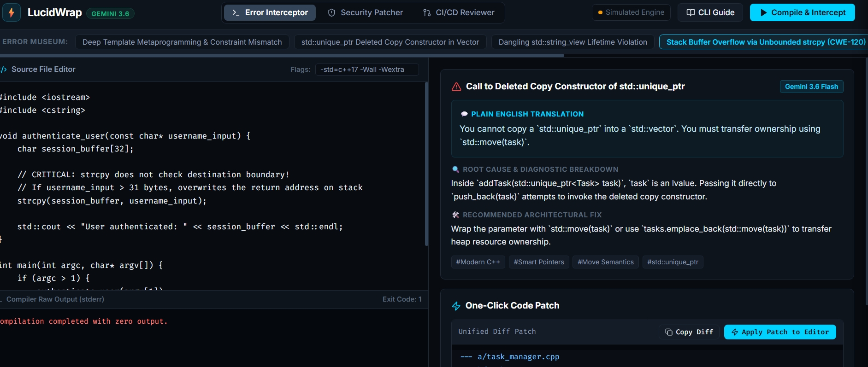Click the Source File Editor code icon
Image resolution: width=868 pixels, height=367 pixels.
pos(4,70)
